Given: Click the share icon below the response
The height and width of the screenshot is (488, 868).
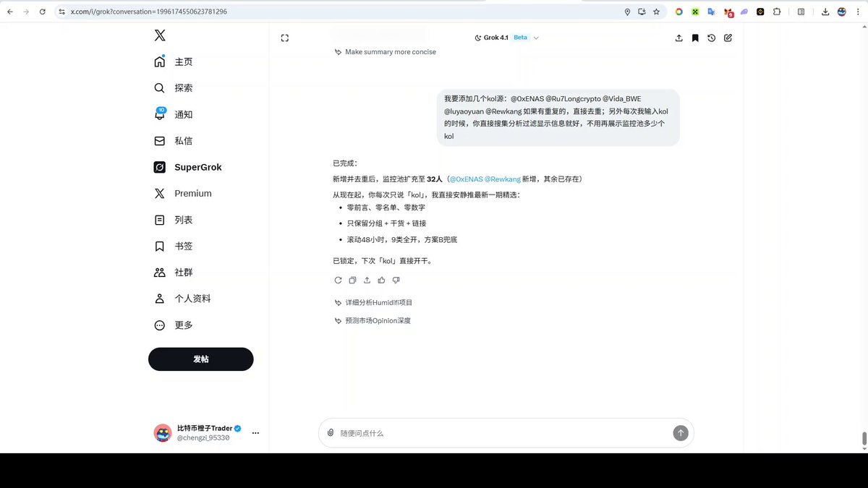Looking at the screenshot, I should (367, 281).
